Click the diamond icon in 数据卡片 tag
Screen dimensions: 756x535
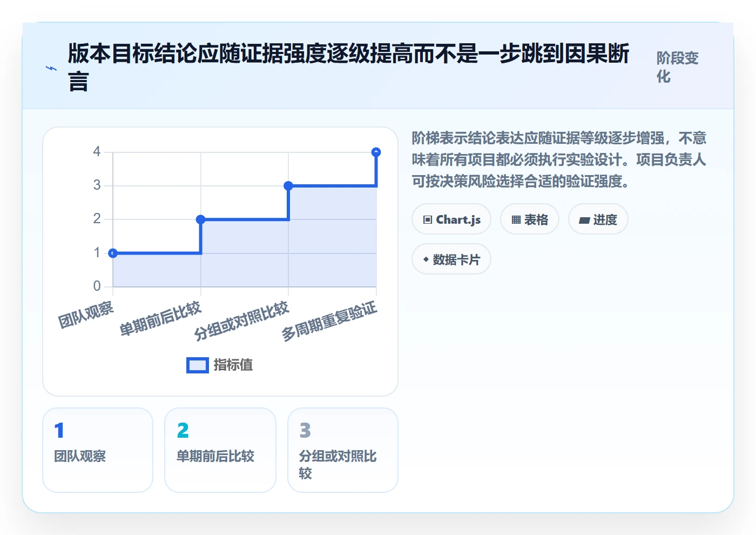(x=426, y=260)
